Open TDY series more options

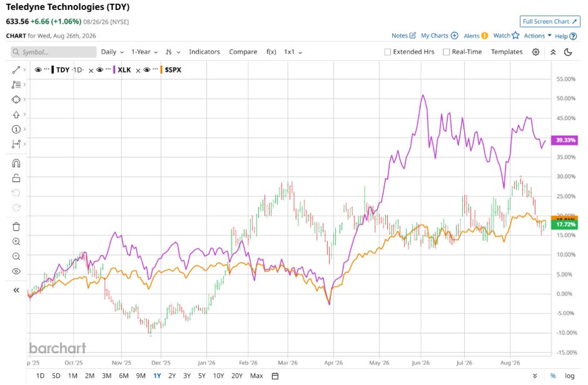pyautogui.click(x=46, y=69)
